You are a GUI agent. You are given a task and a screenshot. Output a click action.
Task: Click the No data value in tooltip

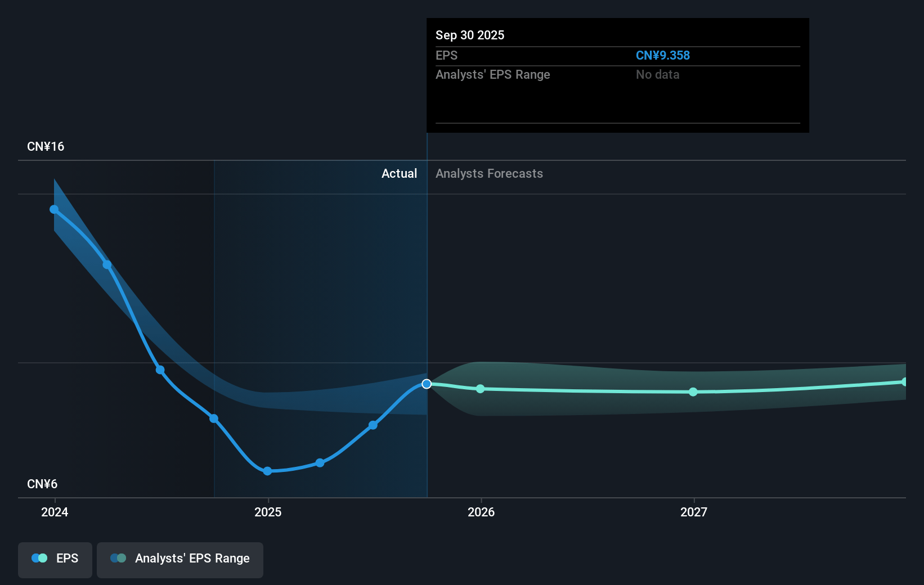[657, 74]
